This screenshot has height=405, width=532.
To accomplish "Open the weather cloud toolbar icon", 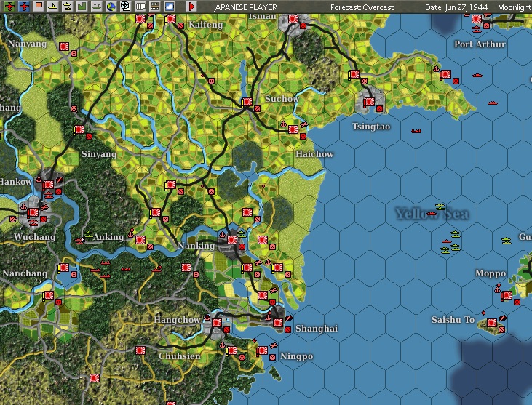I will [170, 6].
